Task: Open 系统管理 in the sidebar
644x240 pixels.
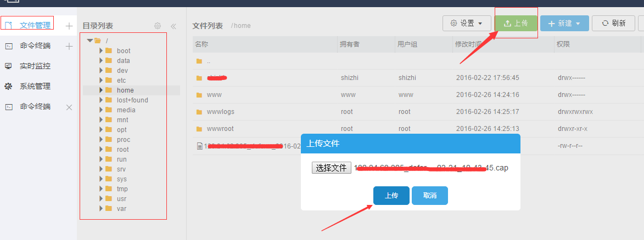Action: coord(35,86)
